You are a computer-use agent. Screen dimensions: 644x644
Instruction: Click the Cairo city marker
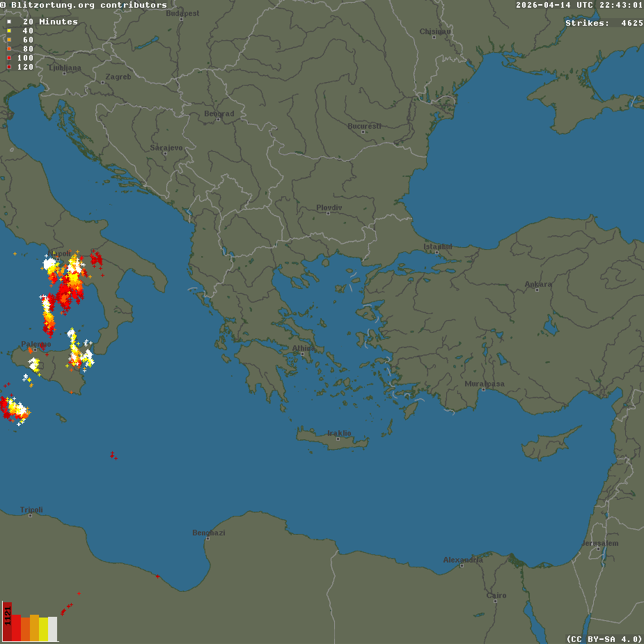[496, 602]
